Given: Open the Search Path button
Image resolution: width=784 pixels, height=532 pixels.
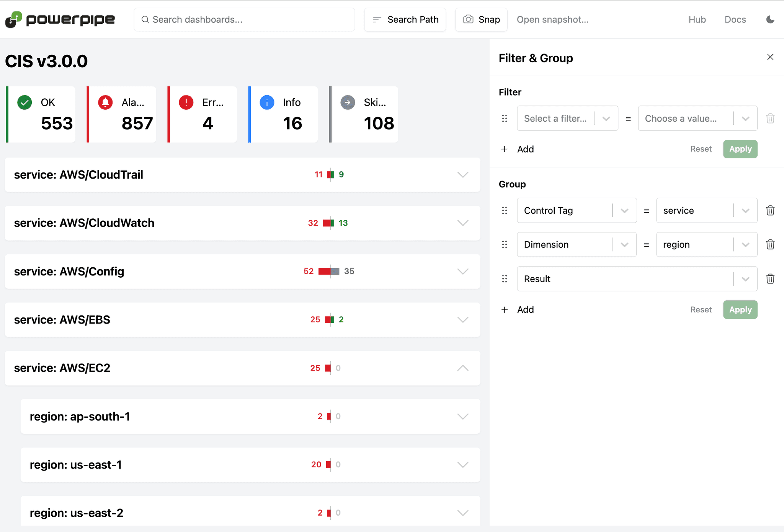Looking at the screenshot, I should click(x=405, y=20).
